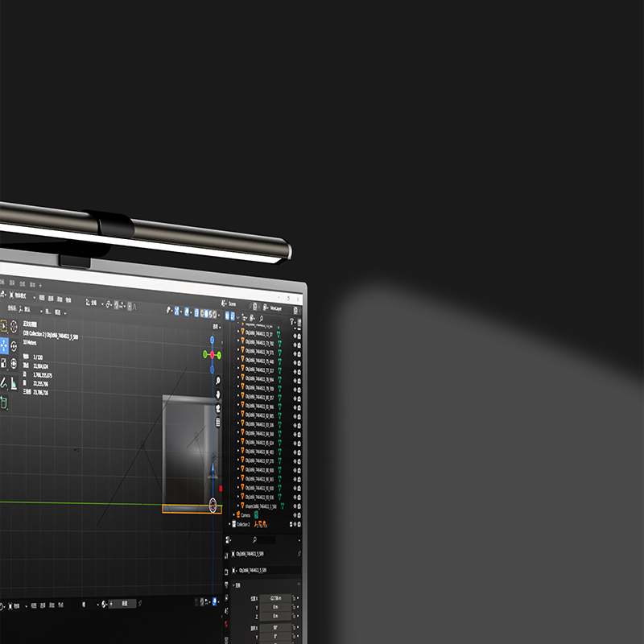Screen dimensions: 644x644
Task: Switch orthographic/perspective using the grid icon
Action: 217,423
